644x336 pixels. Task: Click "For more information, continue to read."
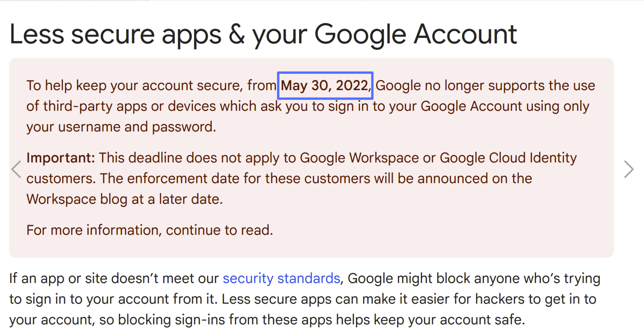click(x=150, y=230)
